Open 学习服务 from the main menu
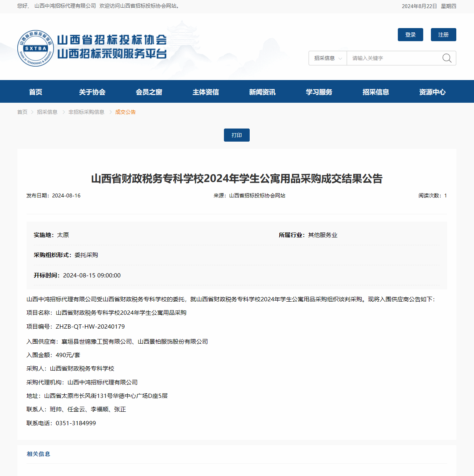The width and height of the screenshot is (474, 476). (x=319, y=92)
